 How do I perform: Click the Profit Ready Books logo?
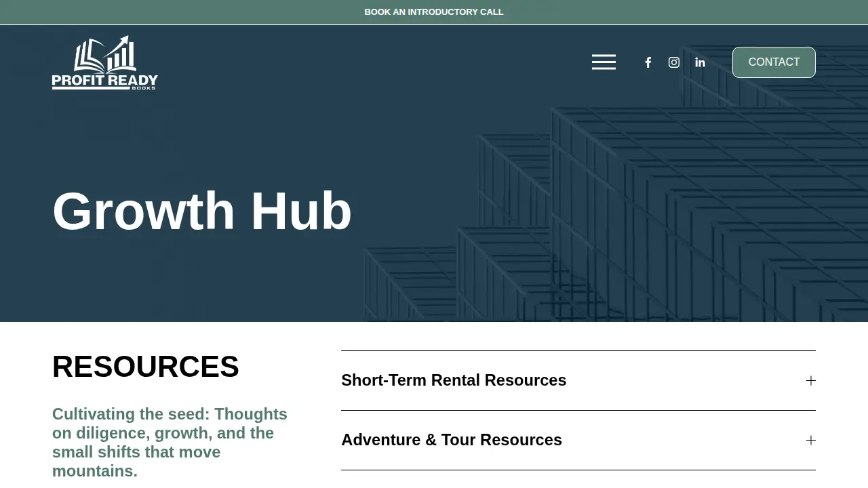105,62
